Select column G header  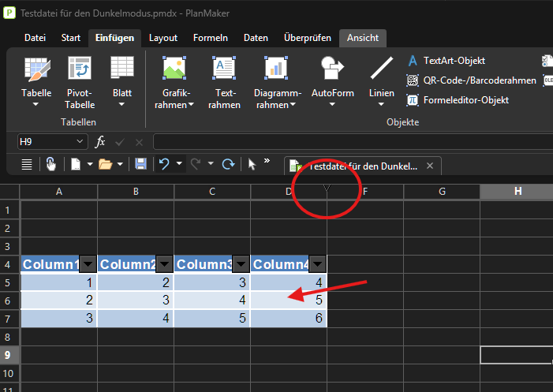click(442, 192)
